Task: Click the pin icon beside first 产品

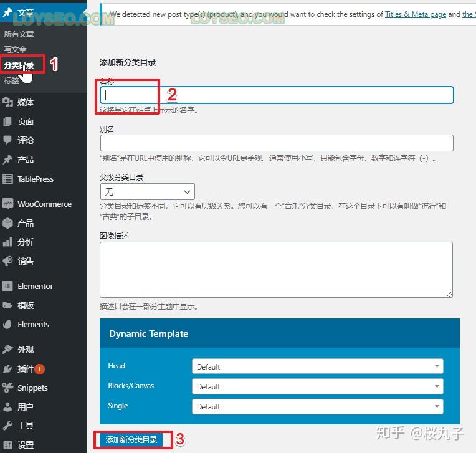Action: point(7,160)
